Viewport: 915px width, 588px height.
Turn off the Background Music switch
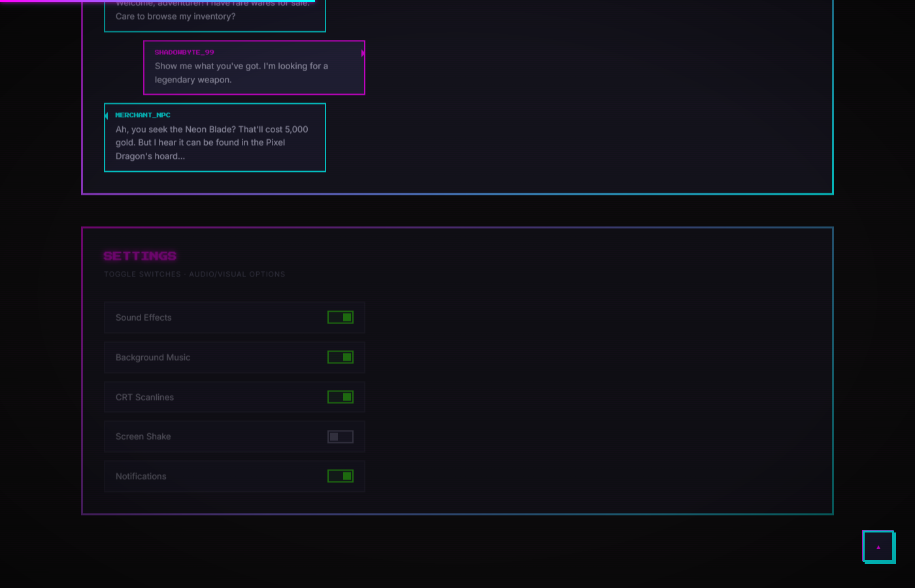coord(341,357)
